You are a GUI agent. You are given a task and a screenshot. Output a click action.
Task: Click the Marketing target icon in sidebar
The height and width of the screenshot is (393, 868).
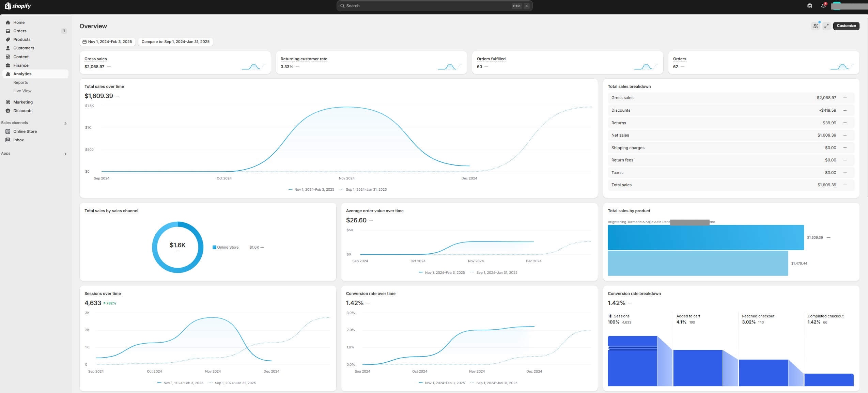pyautogui.click(x=8, y=102)
